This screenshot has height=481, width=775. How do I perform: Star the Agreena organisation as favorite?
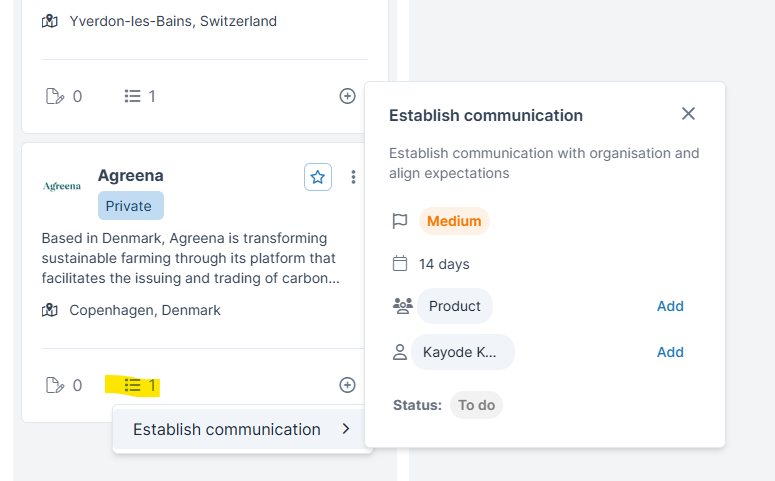pos(318,177)
